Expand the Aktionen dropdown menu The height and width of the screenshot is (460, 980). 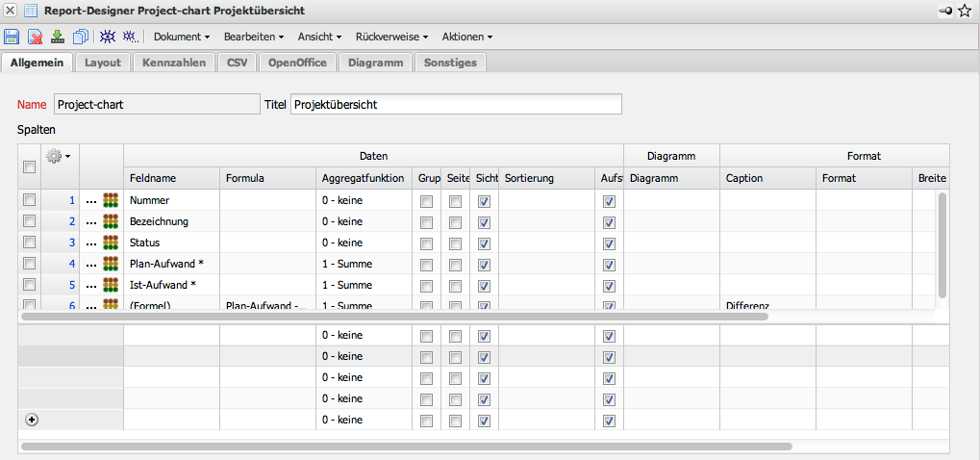pyautogui.click(x=466, y=37)
